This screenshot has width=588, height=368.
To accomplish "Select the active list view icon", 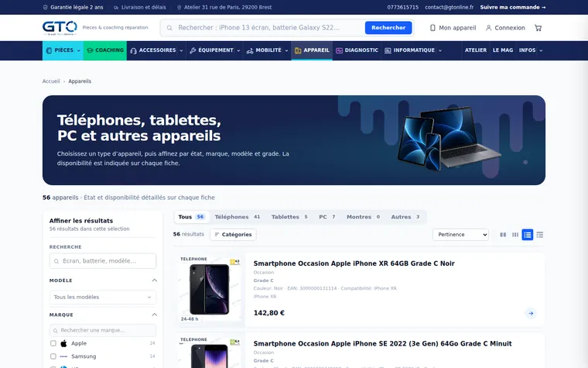I will pos(527,235).
